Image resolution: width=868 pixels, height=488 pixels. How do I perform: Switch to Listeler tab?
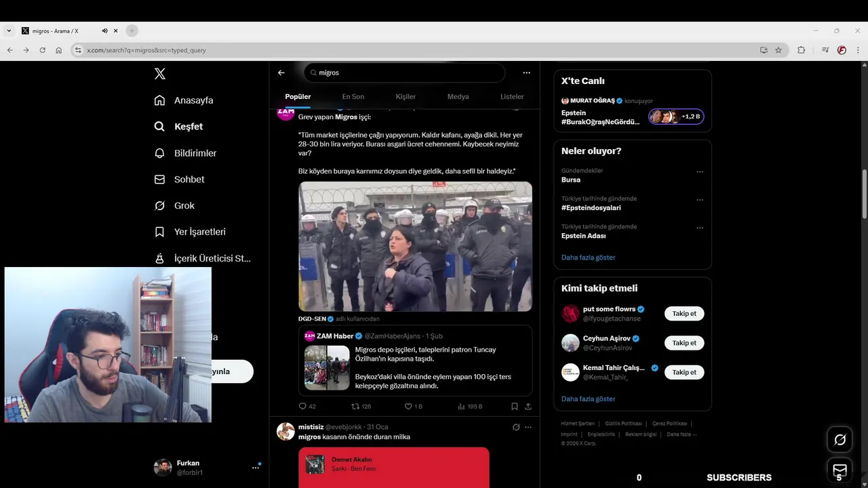[512, 97]
